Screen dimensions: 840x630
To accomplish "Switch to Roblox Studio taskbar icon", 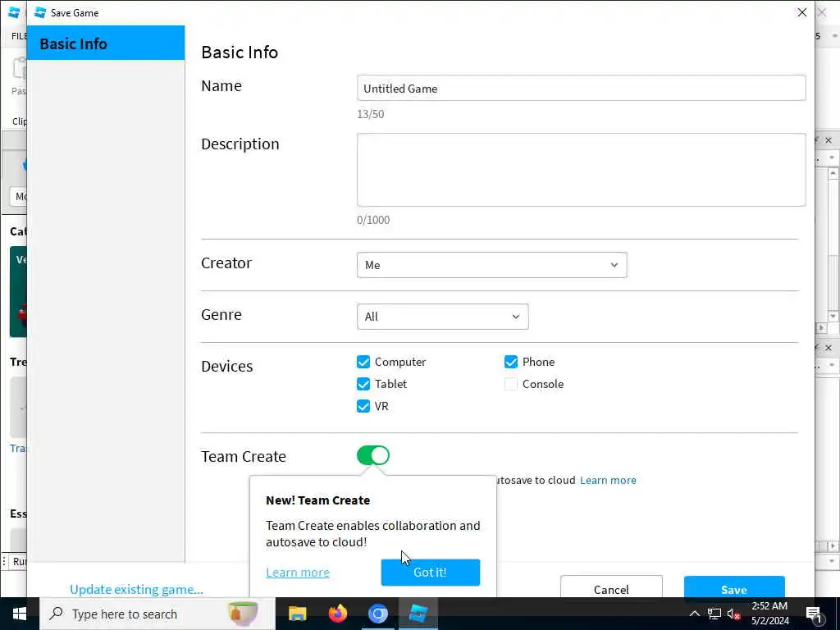I will 418,614.
